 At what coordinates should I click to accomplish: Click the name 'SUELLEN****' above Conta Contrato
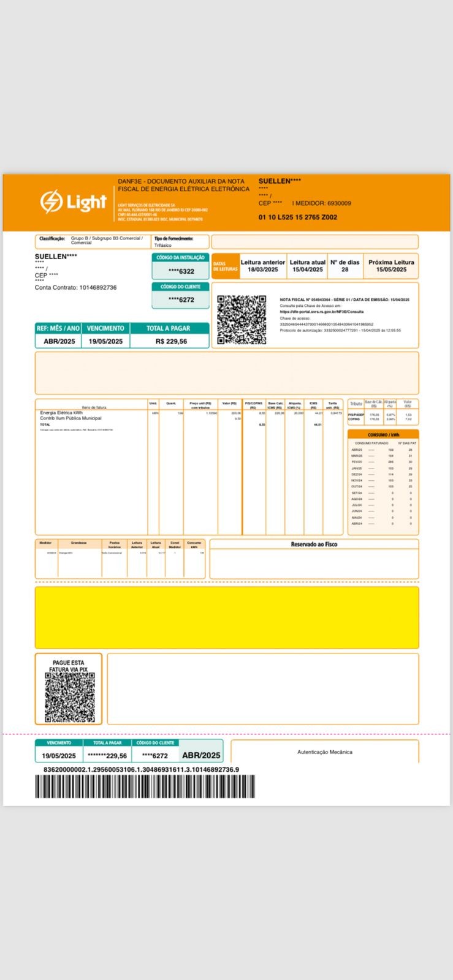point(56,257)
